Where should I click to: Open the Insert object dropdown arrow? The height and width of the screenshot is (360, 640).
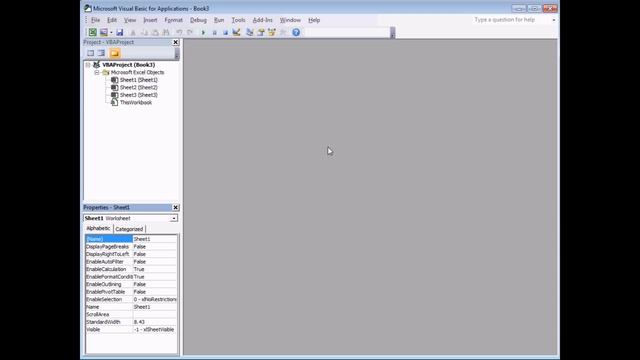(x=111, y=32)
